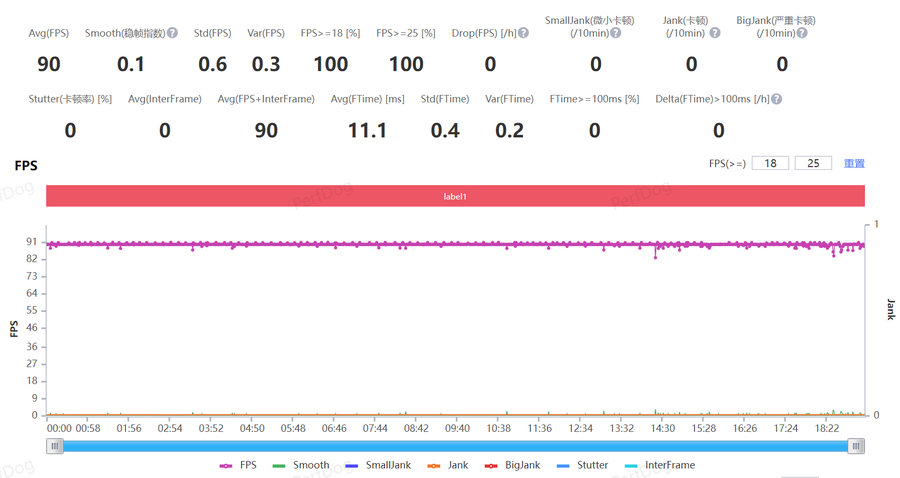Click the FPS threshold field showing 18

(770, 163)
